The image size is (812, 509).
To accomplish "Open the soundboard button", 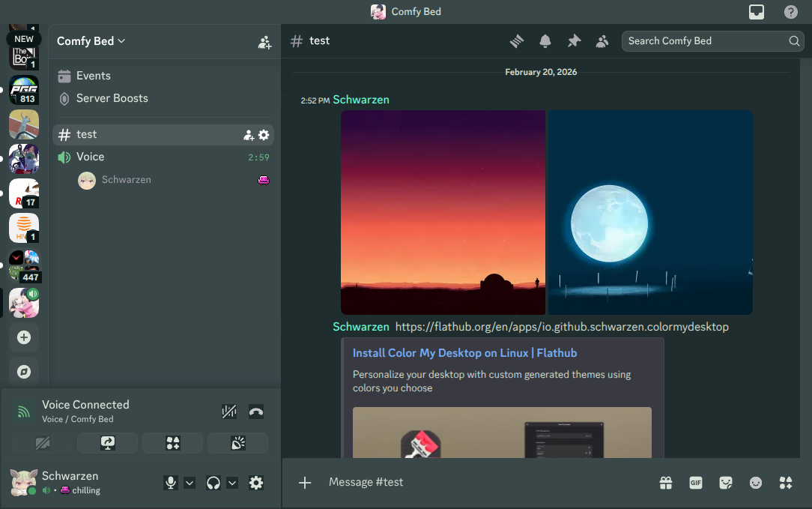I will pyautogui.click(x=238, y=443).
